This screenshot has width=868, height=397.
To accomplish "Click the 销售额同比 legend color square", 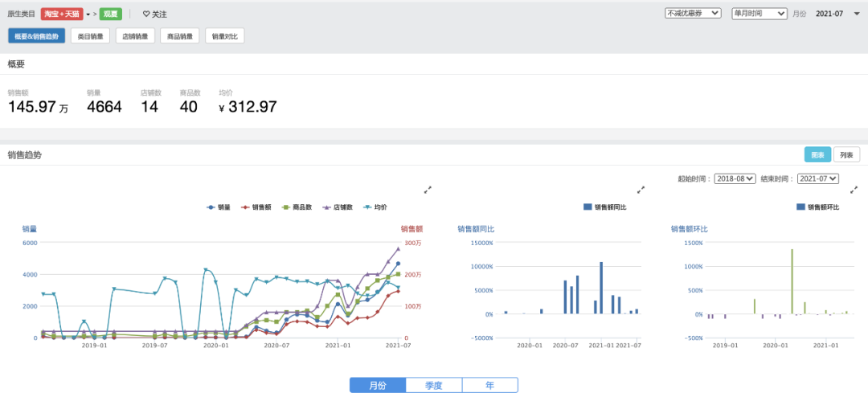I will coord(588,207).
